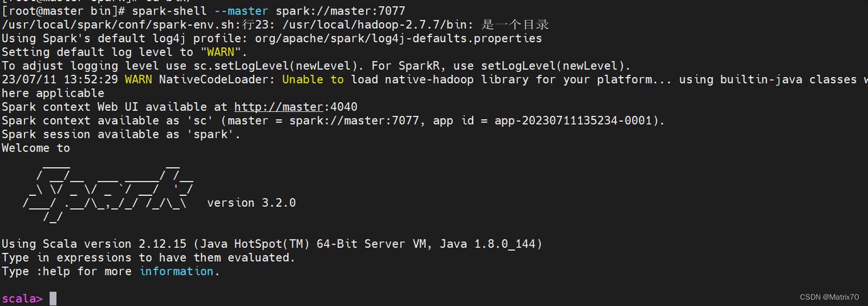Viewport: 868px width, 306px height.
Task: Click the timestamp 23/07/11 13:52:29
Action: point(60,80)
